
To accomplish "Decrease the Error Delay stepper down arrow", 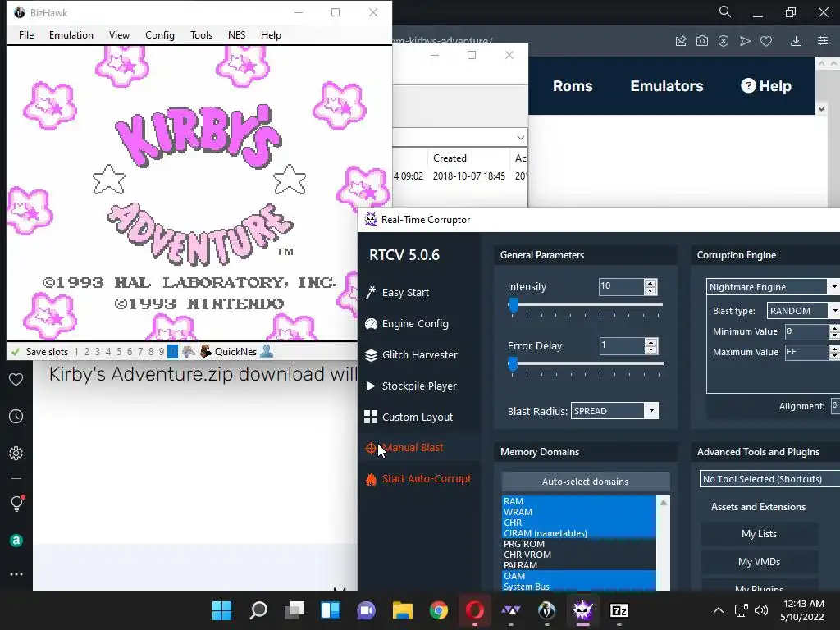I will coord(651,349).
